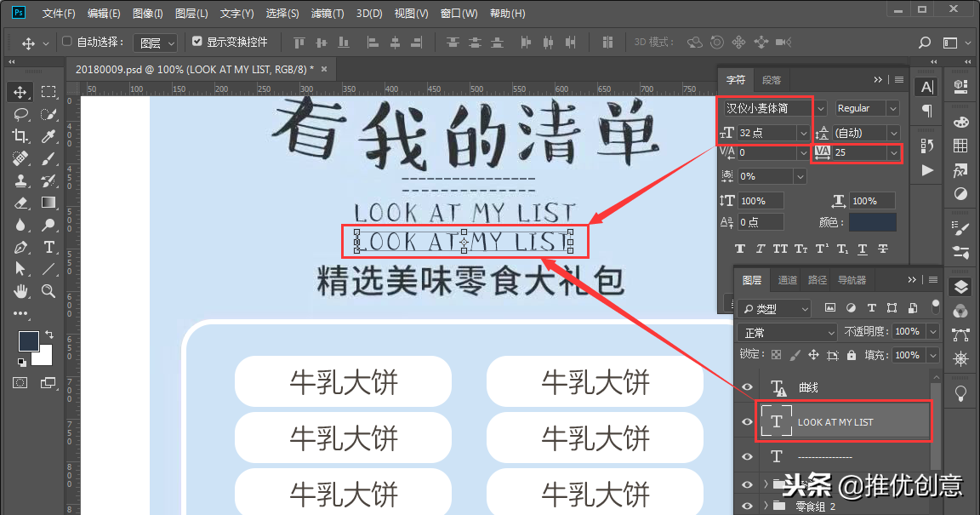Hide the dashed line text layer

(x=747, y=457)
